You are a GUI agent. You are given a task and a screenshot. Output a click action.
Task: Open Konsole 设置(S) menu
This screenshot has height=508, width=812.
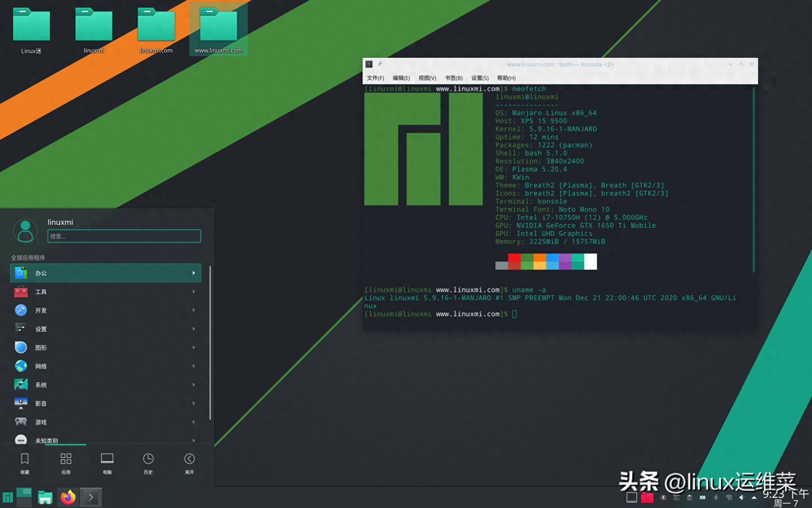(x=480, y=78)
